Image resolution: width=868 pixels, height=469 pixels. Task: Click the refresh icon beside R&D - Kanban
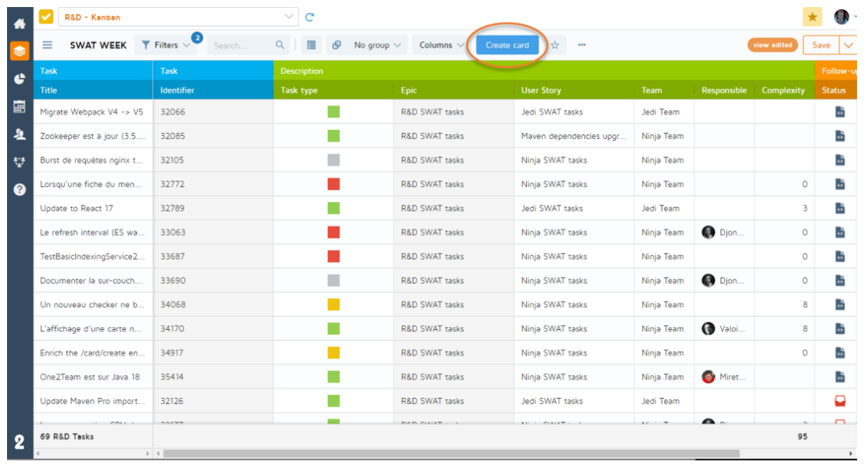point(310,16)
